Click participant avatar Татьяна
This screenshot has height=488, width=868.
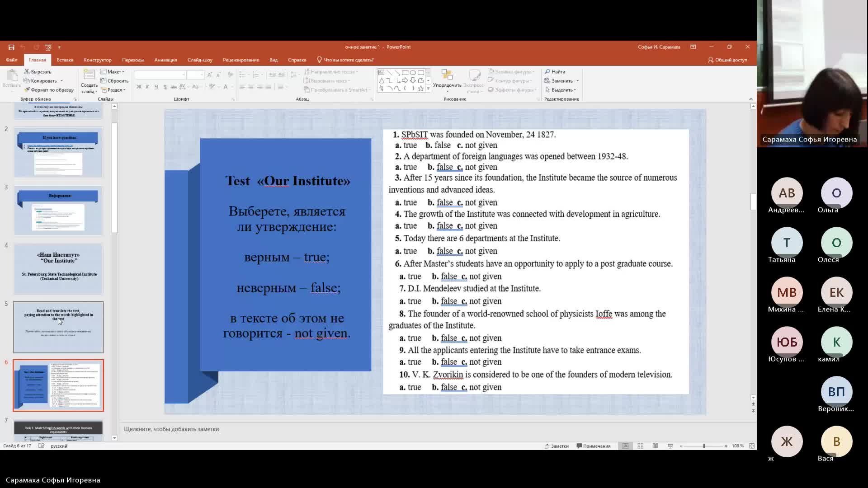[787, 243]
